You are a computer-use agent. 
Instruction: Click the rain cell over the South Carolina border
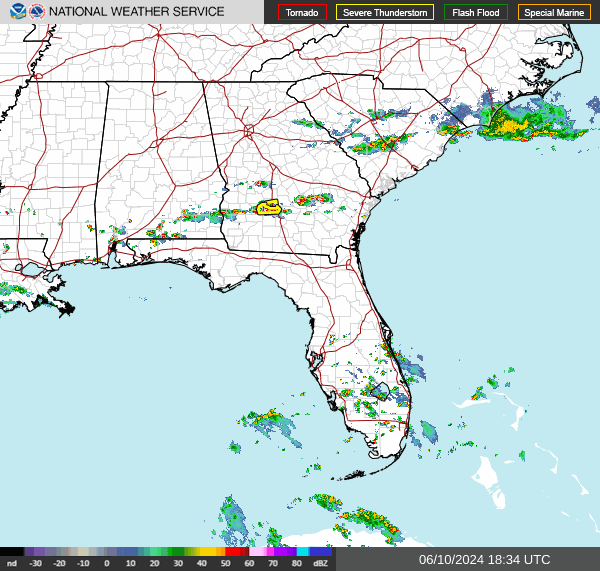[385, 142]
